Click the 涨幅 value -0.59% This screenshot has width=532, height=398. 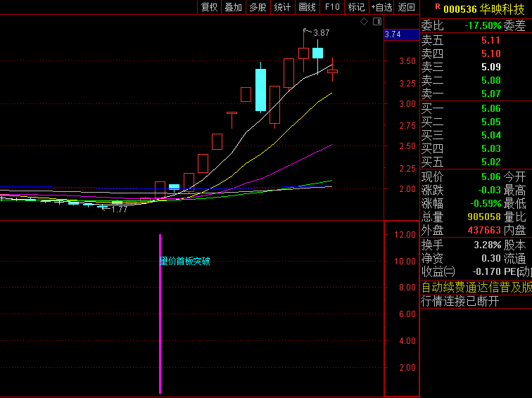coord(486,203)
